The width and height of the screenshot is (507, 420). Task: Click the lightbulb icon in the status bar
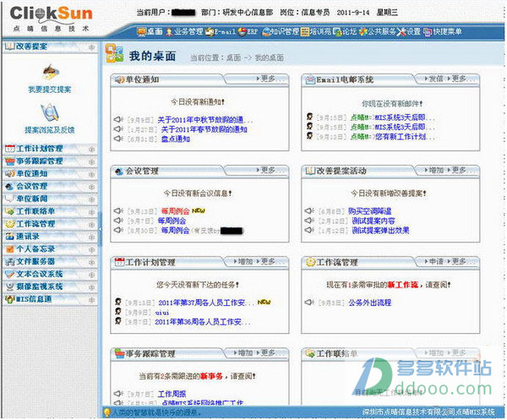coord(106,412)
